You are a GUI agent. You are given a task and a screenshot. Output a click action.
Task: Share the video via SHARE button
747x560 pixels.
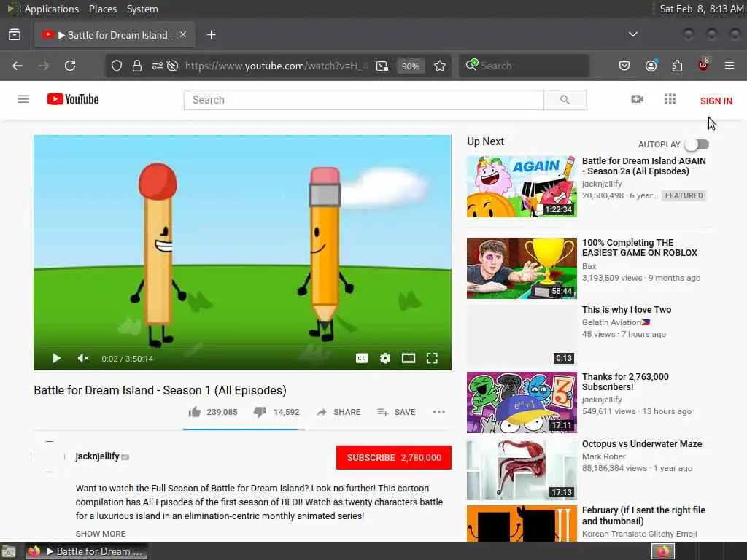coord(338,412)
